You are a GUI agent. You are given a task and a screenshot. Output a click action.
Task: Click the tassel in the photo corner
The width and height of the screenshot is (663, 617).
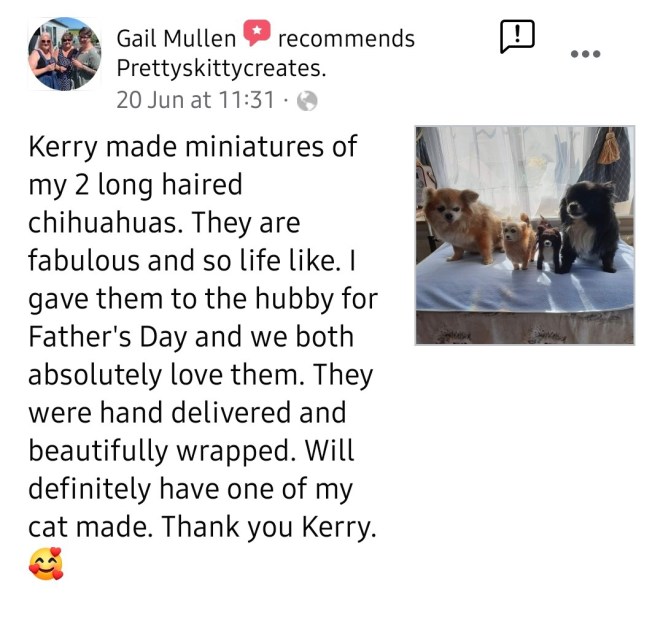609,146
